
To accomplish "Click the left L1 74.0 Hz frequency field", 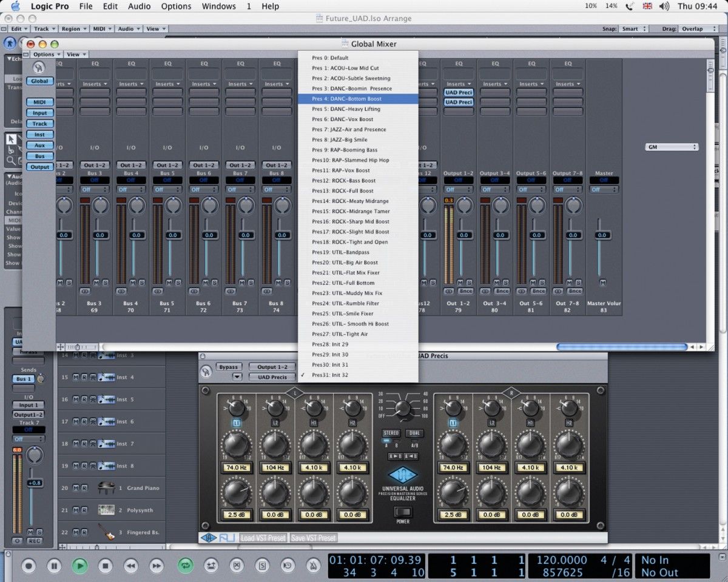I will tap(235, 468).
